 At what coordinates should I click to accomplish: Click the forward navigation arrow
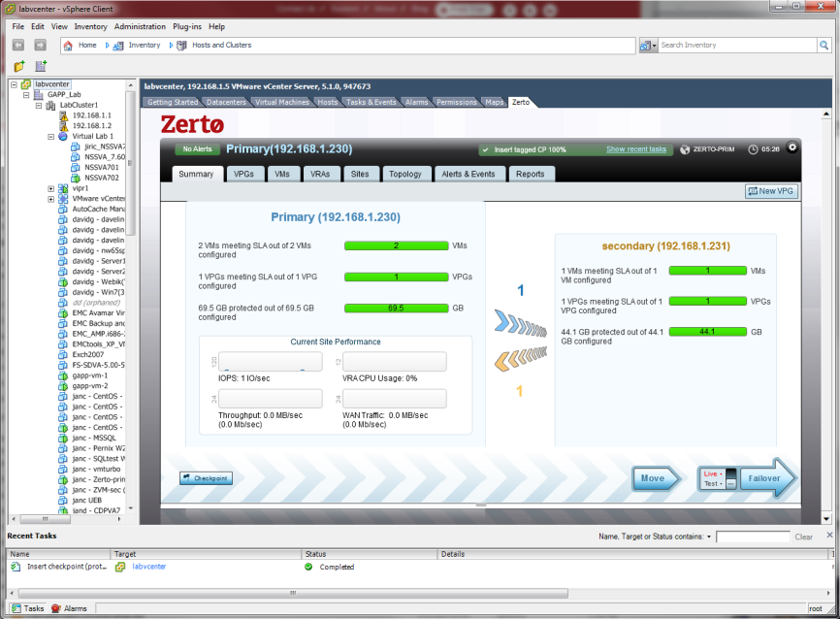40,45
